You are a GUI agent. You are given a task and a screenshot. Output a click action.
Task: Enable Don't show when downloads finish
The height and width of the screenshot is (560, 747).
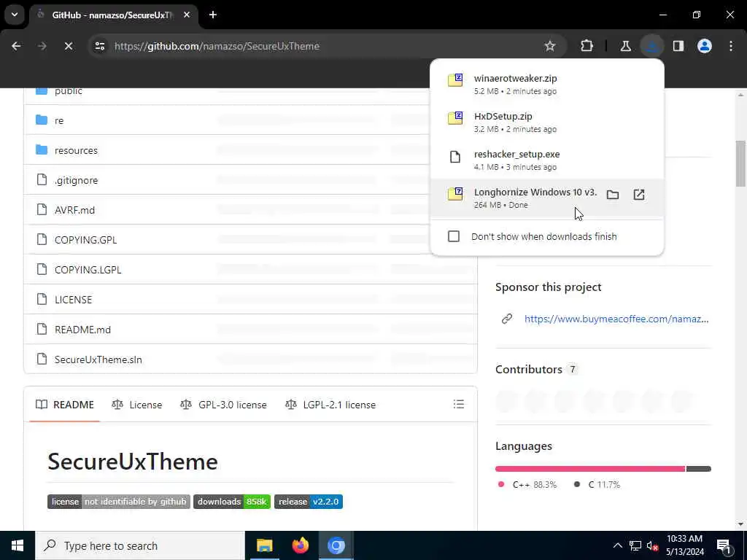click(x=454, y=236)
